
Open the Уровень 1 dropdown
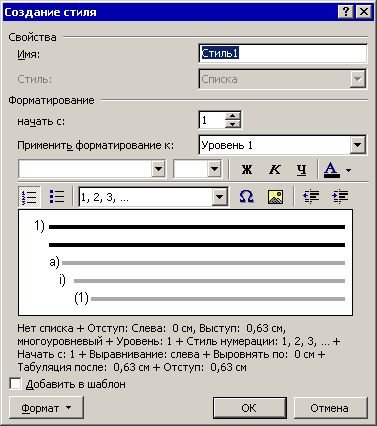(x=357, y=145)
